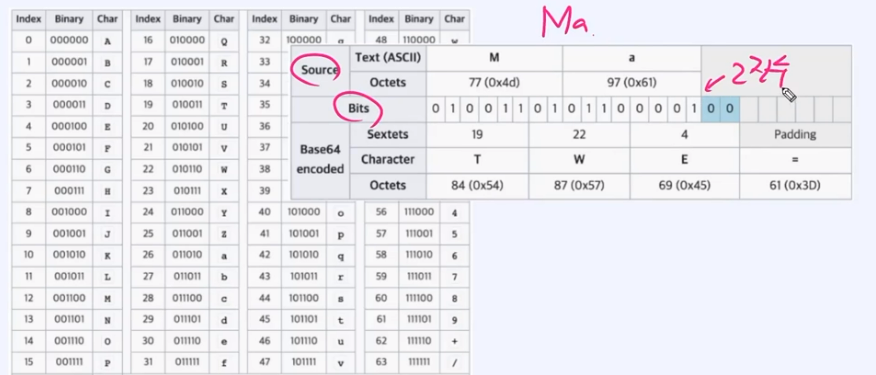Click binary value '100000'

304,40
